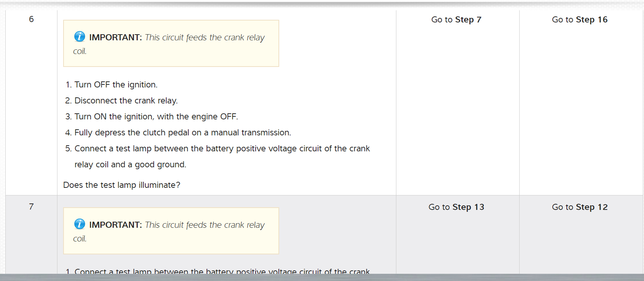Select the 'Disconnect the crank relay' line
Viewport: 644px width, 281px height.
pyautogui.click(x=126, y=101)
